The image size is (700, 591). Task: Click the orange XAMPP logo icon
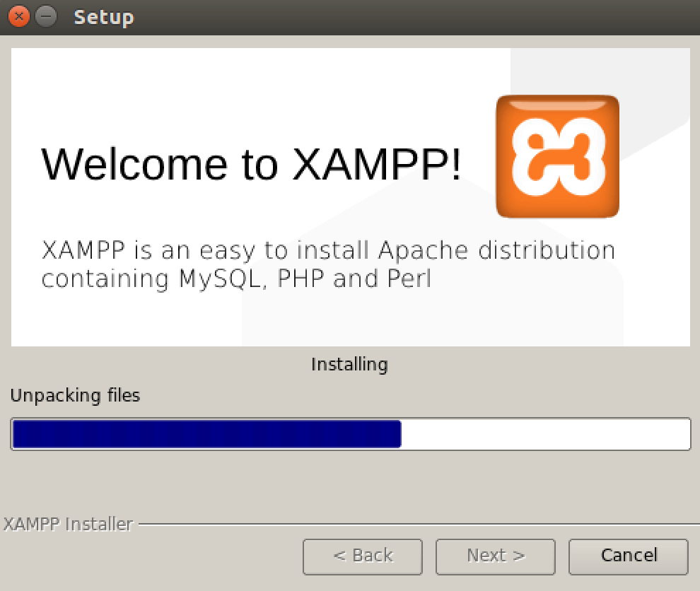tap(557, 156)
